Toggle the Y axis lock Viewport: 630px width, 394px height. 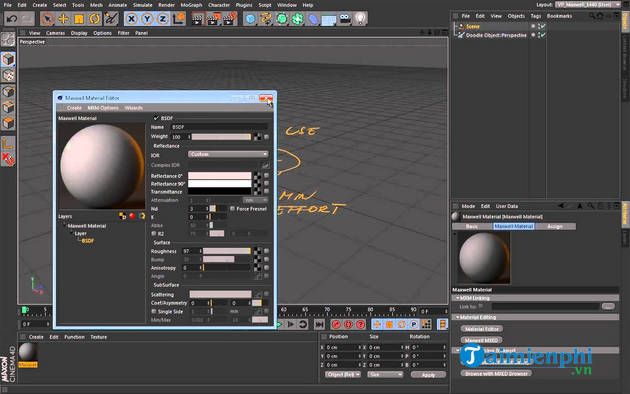147,19
